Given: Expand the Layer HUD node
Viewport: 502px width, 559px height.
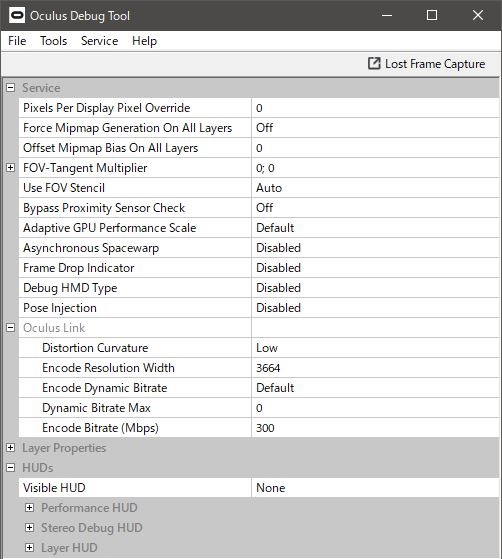Looking at the screenshot, I should point(30,548).
